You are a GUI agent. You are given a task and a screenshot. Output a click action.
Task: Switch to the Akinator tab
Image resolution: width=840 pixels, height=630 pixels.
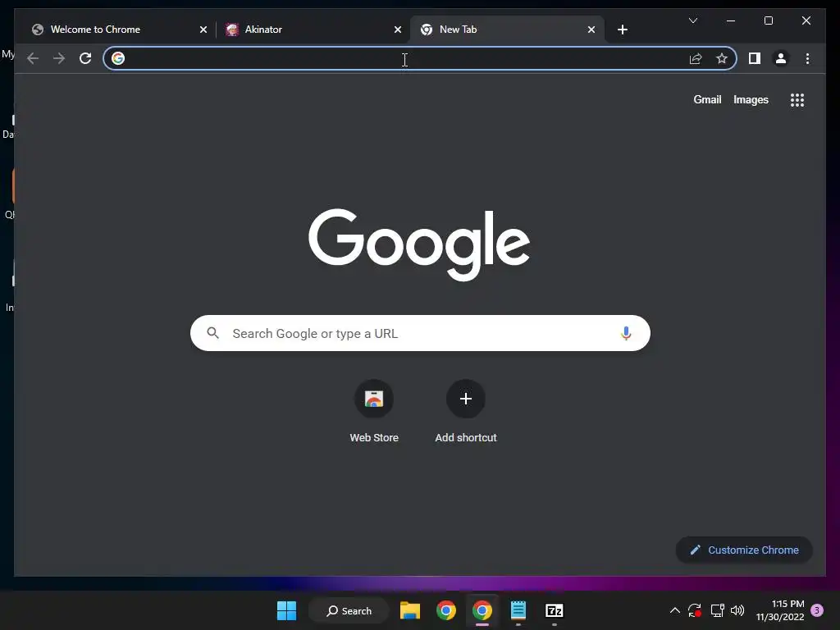click(x=313, y=30)
